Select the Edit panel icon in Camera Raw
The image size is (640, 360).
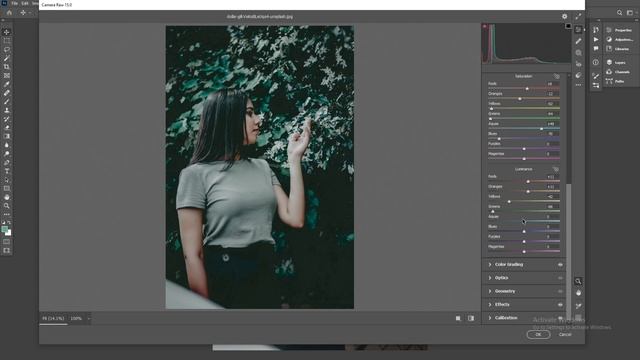(578, 30)
